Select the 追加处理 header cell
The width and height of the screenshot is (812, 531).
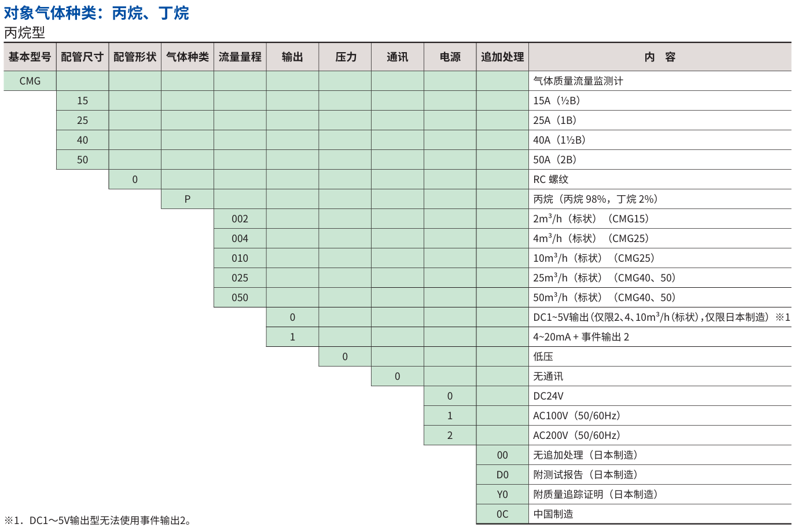click(502, 57)
